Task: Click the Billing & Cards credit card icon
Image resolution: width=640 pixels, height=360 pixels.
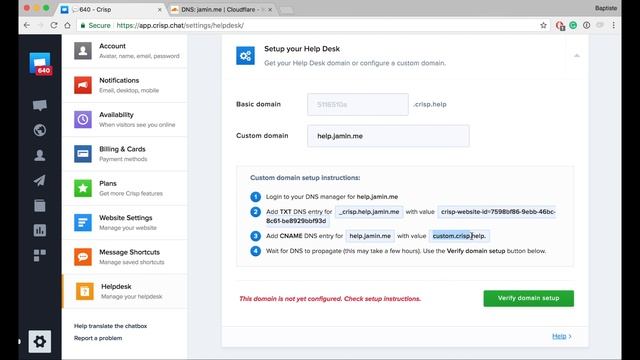Action: point(83,153)
